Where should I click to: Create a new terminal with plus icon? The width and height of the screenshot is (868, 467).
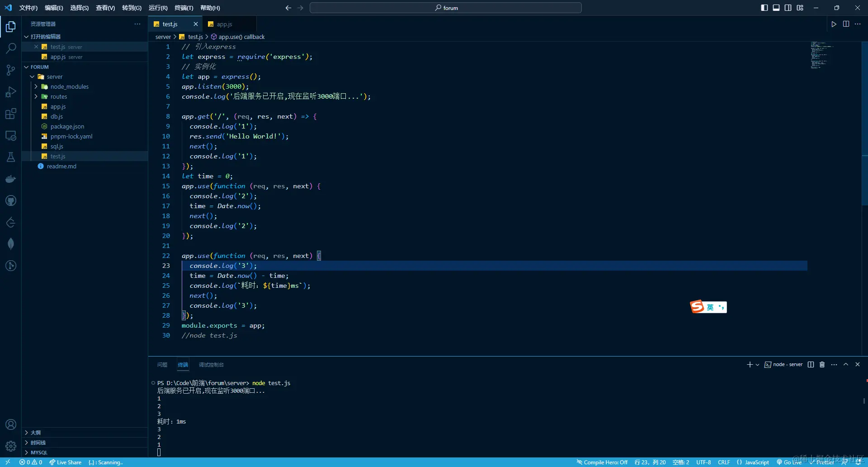(750, 364)
